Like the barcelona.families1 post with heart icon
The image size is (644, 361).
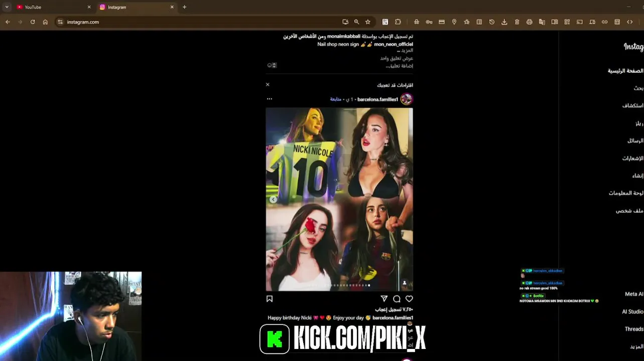pyautogui.click(x=409, y=299)
